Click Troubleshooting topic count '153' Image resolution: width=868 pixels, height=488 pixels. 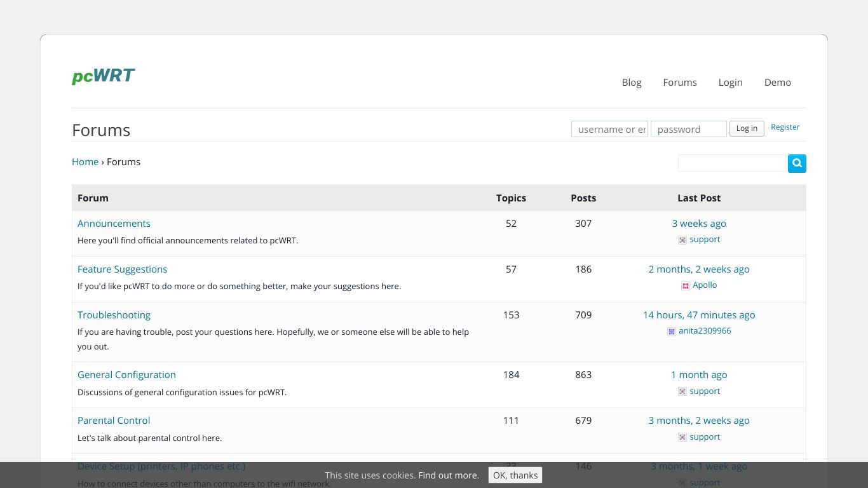coord(511,315)
